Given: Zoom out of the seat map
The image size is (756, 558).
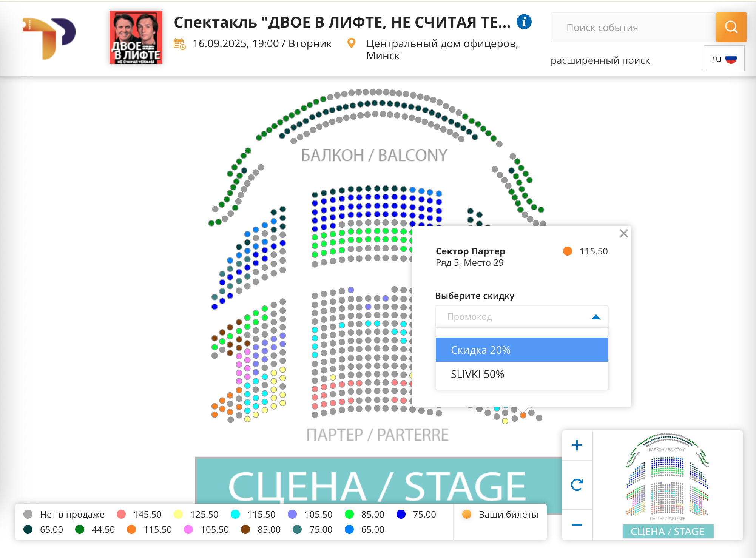Looking at the screenshot, I should 577,525.
